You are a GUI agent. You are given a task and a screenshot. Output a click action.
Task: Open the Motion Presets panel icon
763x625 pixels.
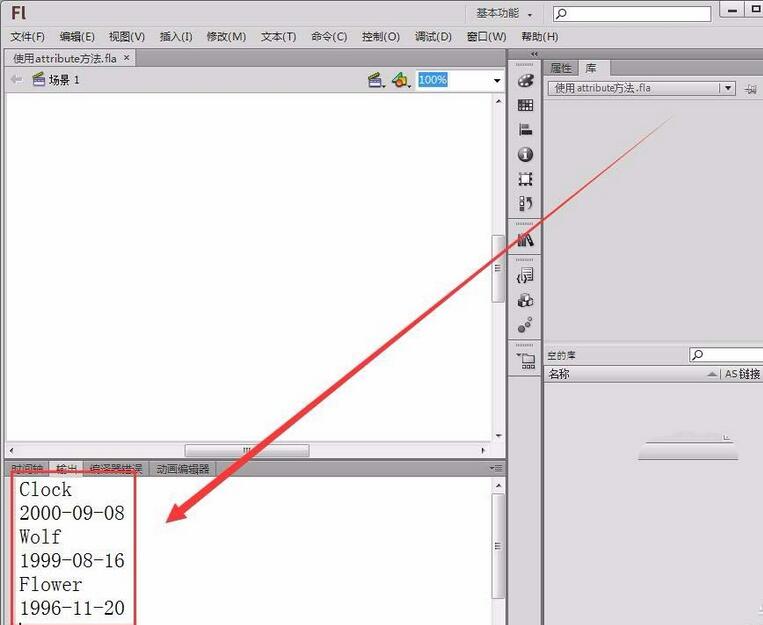tap(525, 325)
